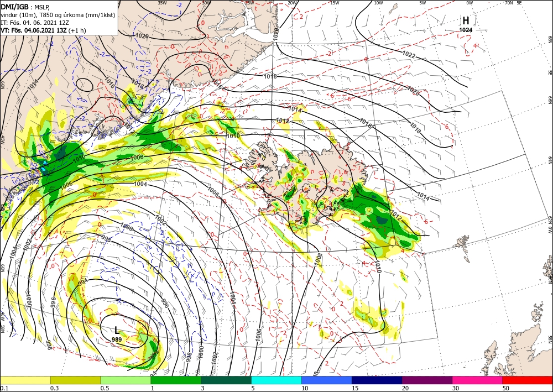Click the 'L' low pressure marker
Image resolution: width=553 pixels, height=392 pixels.
(x=117, y=330)
